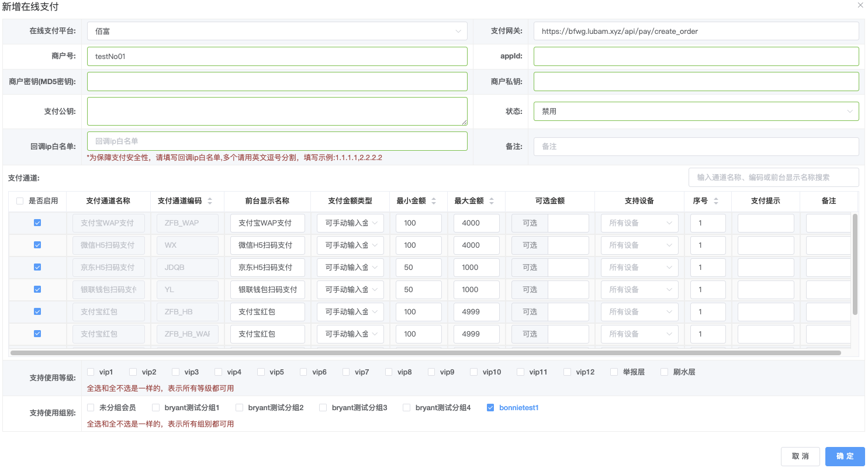The image size is (868, 468).
Task: Click the 回调ip白名单 input field
Action: [277, 141]
